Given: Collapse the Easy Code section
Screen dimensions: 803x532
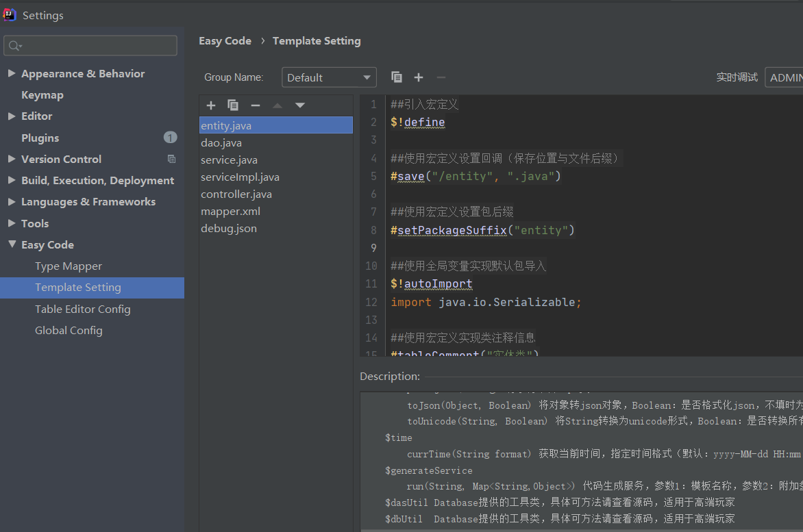Looking at the screenshot, I should [x=12, y=244].
